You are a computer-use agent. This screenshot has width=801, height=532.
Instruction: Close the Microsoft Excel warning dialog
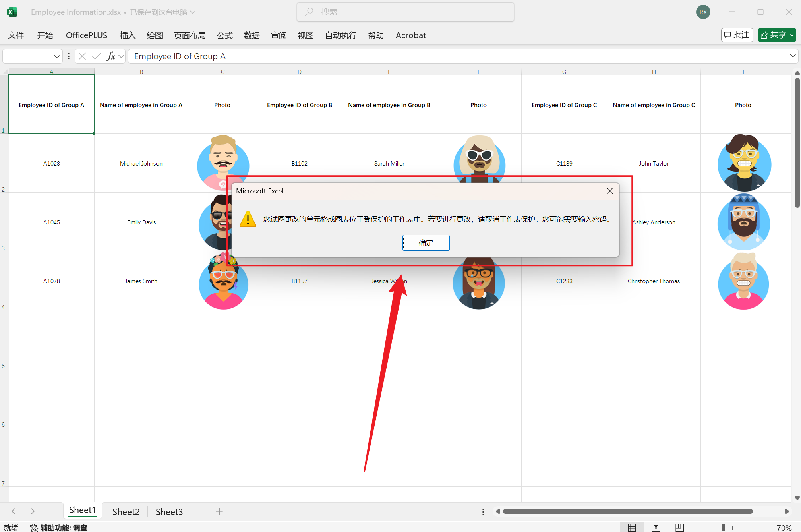pyautogui.click(x=609, y=191)
